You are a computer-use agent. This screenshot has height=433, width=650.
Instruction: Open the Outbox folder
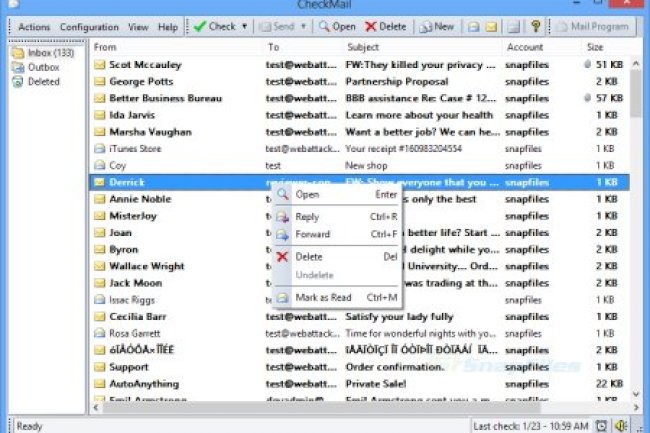click(x=43, y=67)
